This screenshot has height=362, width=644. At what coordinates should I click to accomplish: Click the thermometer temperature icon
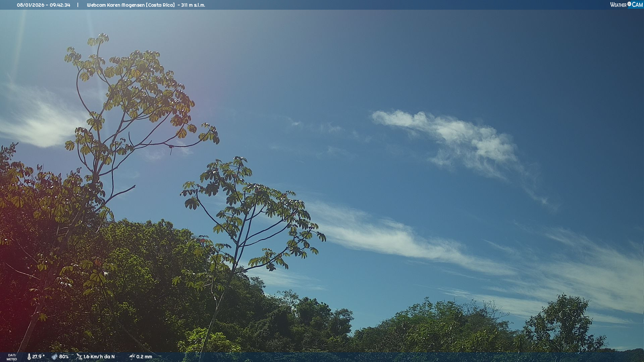click(29, 357)
